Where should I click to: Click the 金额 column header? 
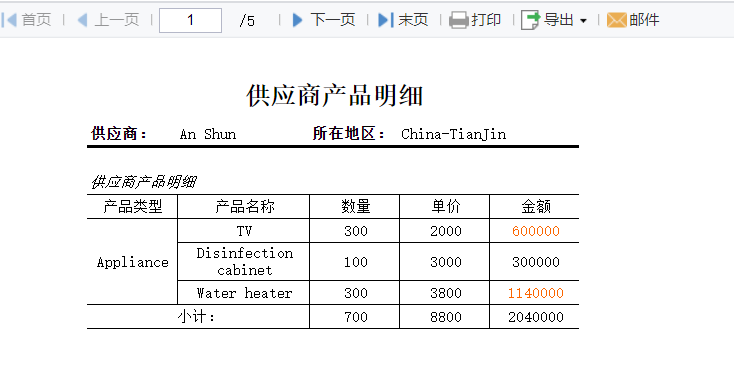click(535, 207)
